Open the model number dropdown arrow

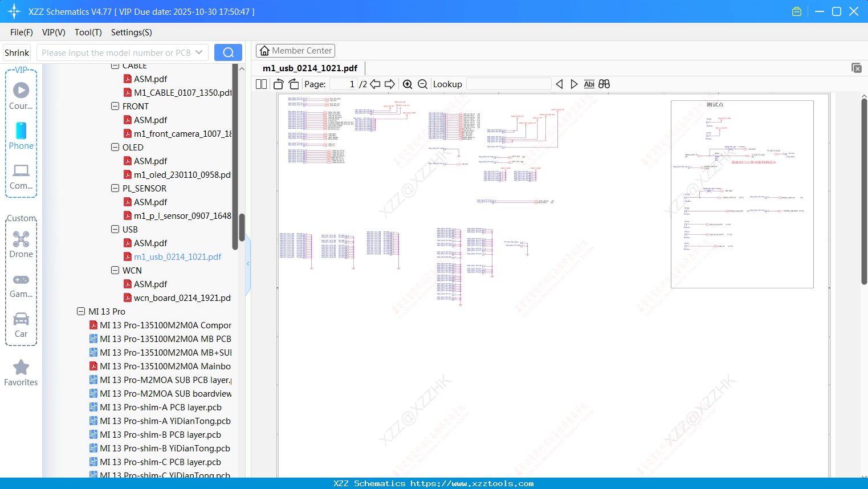tap(199, 52)
